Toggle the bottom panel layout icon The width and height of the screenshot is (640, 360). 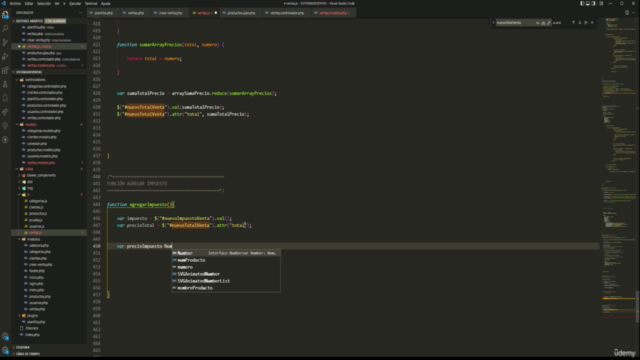coord(588,3)
